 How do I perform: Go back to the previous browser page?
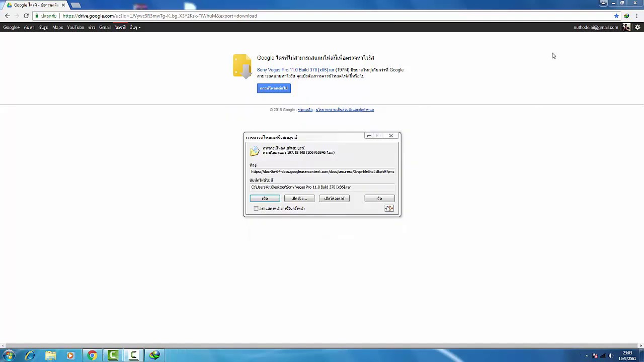click(7, 16)
